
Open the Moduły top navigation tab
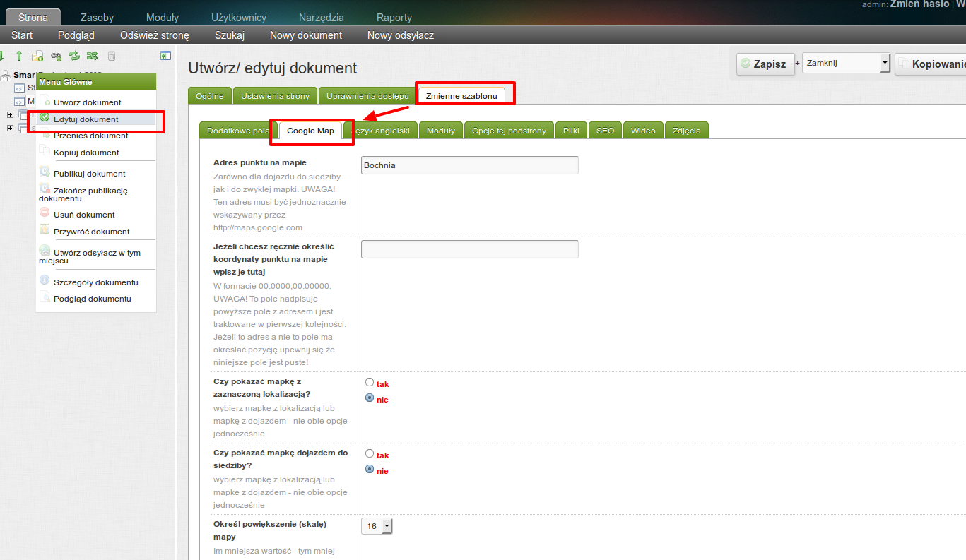coord(163,18)
